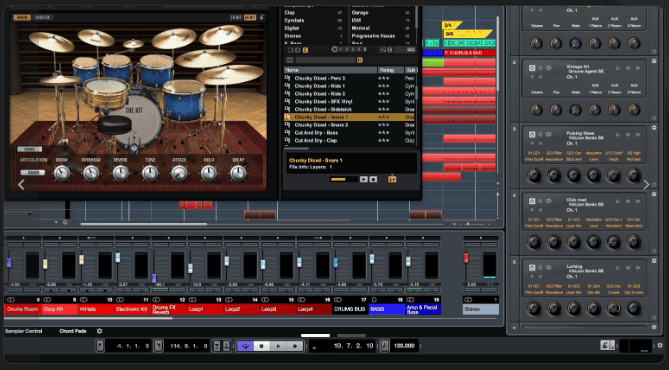The image size is (669, 370).
Task: Turn the Filter Cutoff knob of Pulsing Wave
Action: 534,175
